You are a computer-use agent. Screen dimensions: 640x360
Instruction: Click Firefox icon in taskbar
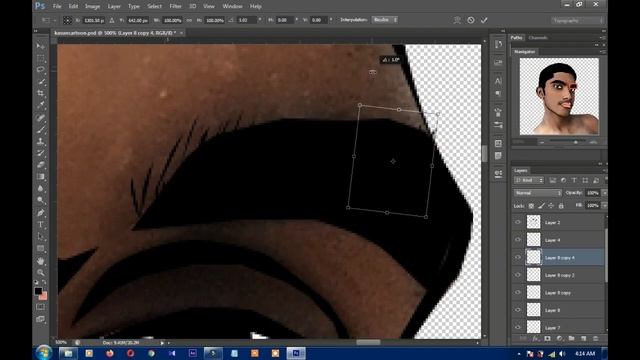point(110,353)
